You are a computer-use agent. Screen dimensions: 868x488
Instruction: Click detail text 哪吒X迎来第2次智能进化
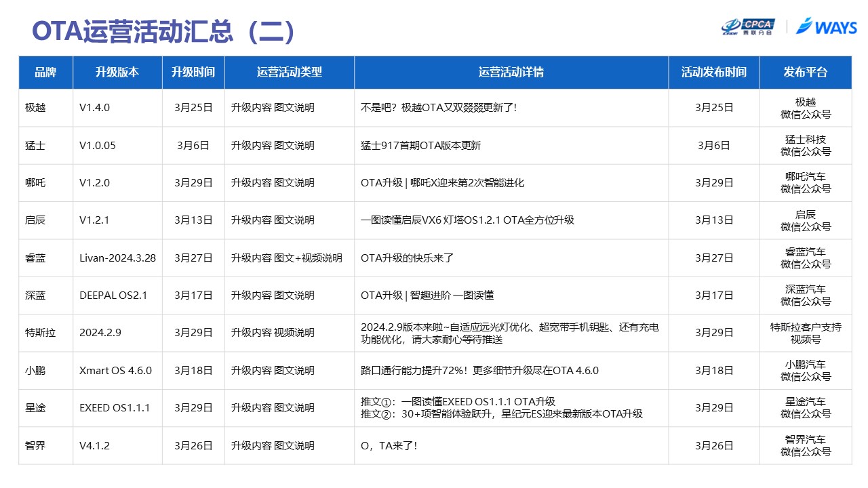[x=467, y=183]
